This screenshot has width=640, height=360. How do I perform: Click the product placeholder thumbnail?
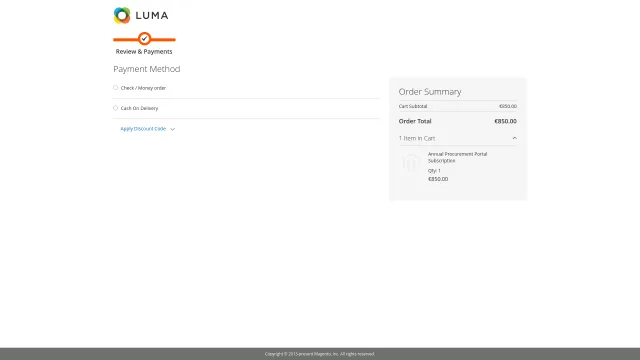click(411, 162)
